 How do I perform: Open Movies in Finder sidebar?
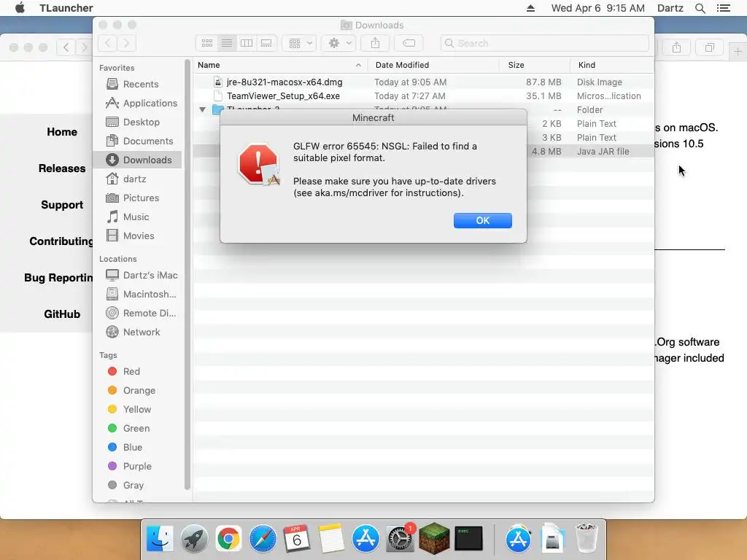(x=130, y=236)
